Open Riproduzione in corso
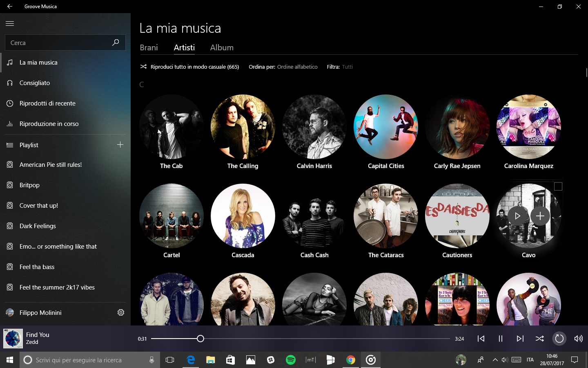 click(x=65, y=124)
